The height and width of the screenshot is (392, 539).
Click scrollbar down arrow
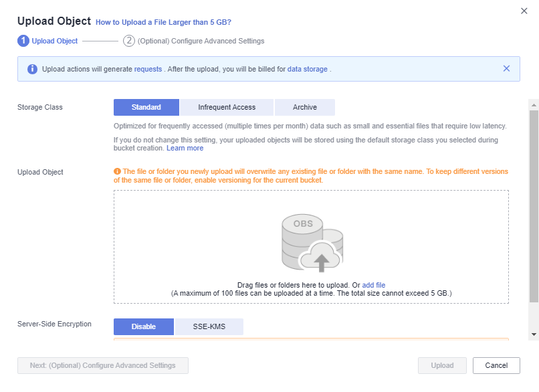click(x=534, y=334)
